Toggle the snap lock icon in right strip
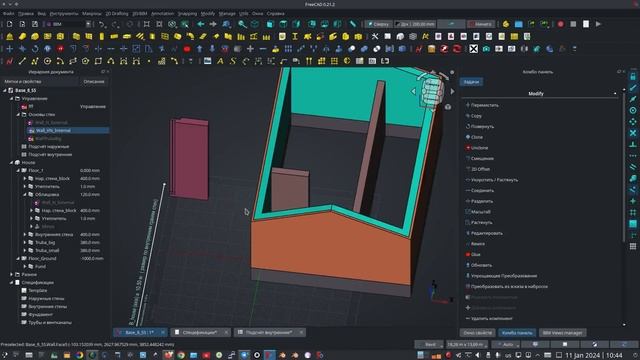 pos(633,76)
